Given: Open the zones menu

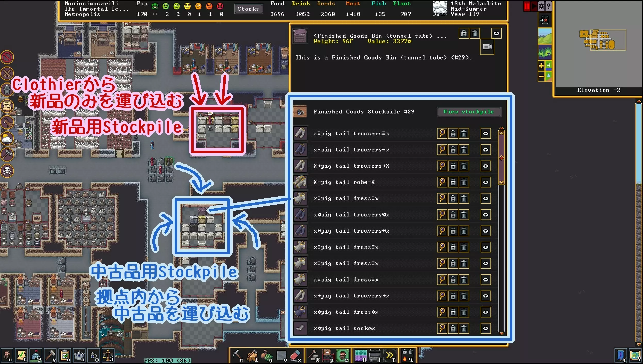Looking at the screenshot, I should pyautogui.click(x=342, y=355).
